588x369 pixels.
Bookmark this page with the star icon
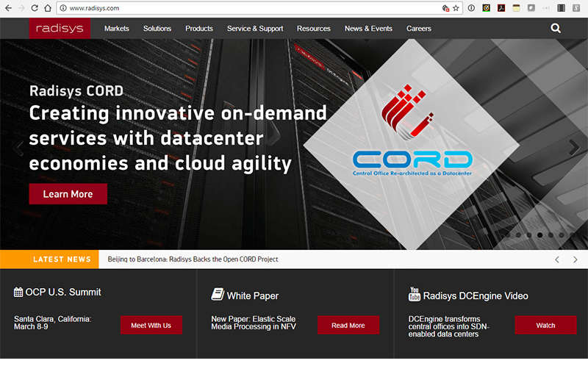[x=456, y=8]
